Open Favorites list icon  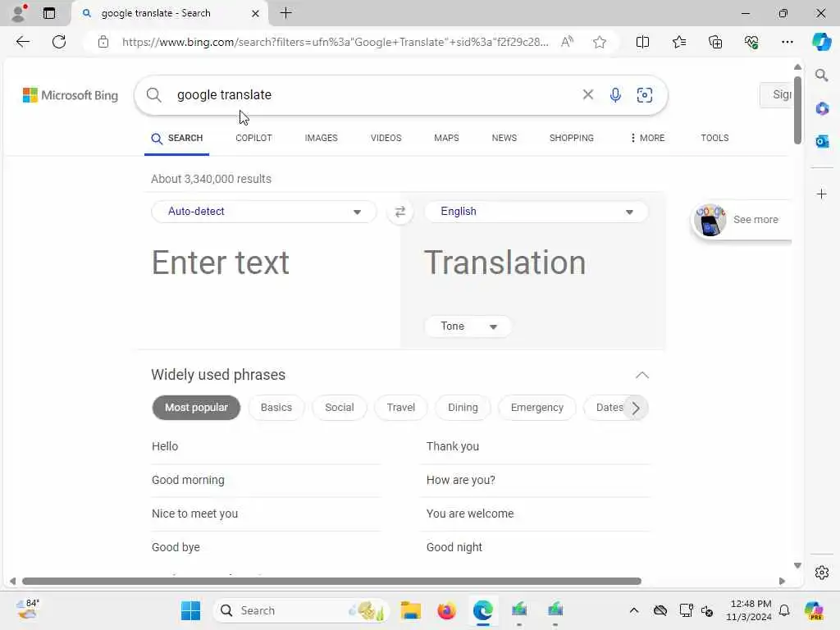[678, 42]
